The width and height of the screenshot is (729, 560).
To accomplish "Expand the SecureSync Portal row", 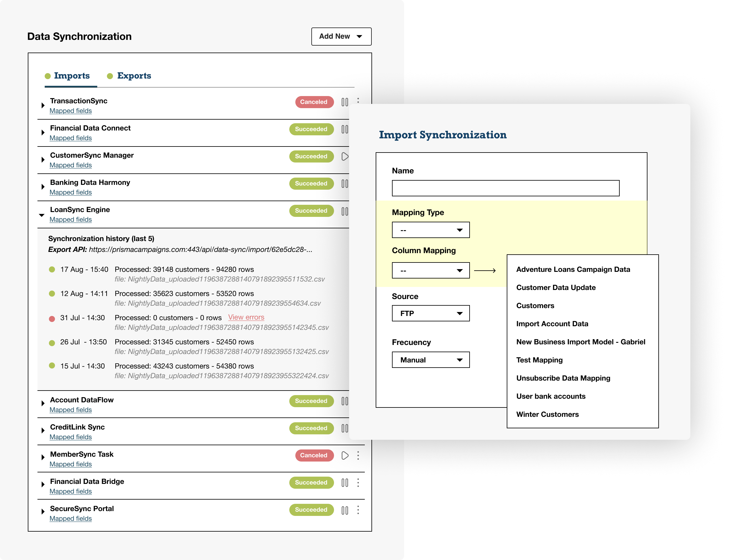I will 43,512.
